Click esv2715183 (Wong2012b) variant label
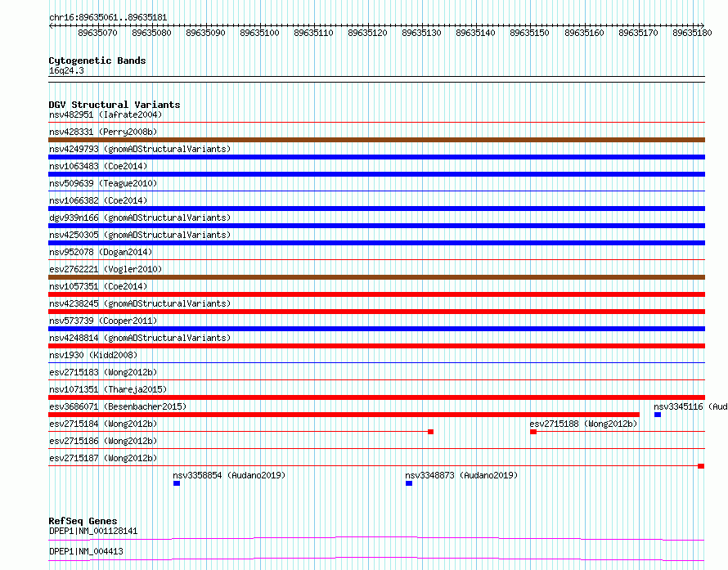The width and height of the screenshot is (728, 570). (103, 372)
